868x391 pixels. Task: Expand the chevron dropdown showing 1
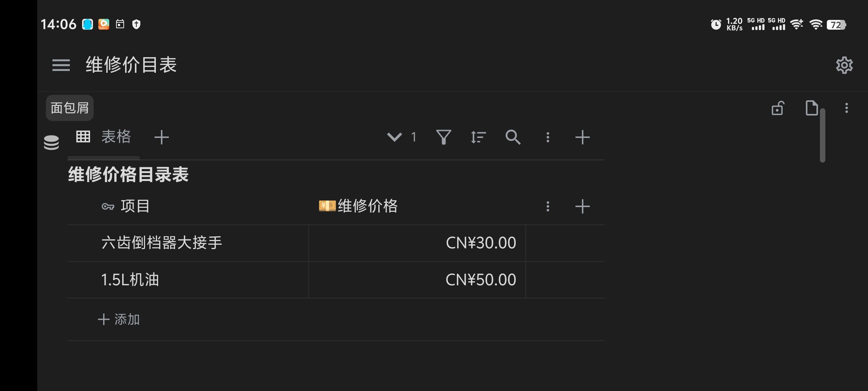[x=394, y=137]
